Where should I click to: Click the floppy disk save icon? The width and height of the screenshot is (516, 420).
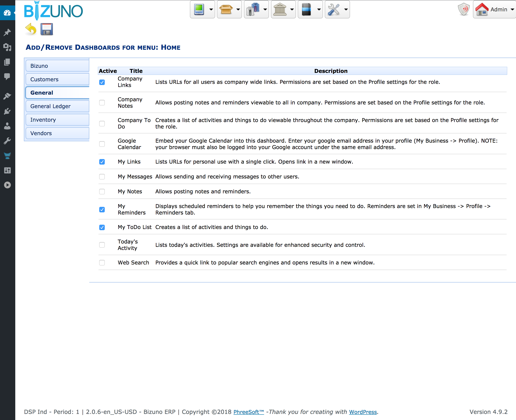click(46, 29)
